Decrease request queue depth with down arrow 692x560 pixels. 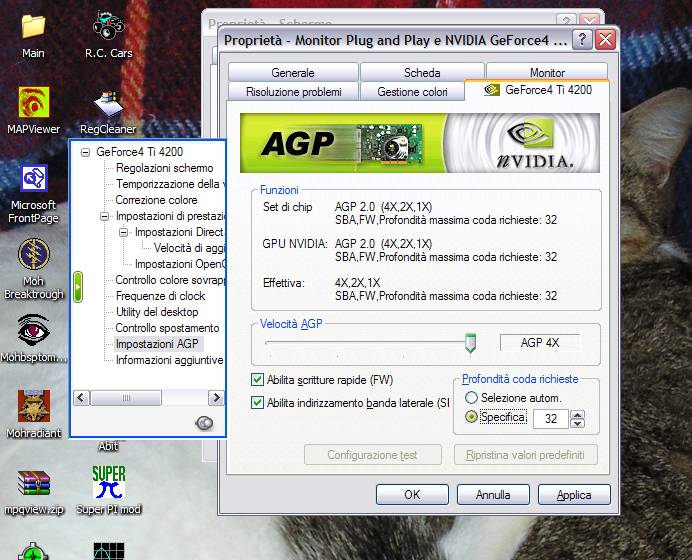point(577,423)
